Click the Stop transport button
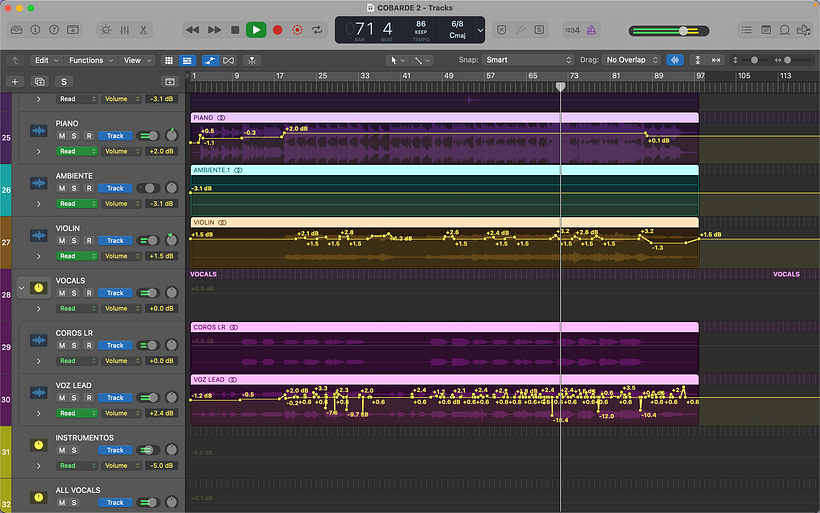The width and height of the screenshot is (820, 513). (235, 30)
